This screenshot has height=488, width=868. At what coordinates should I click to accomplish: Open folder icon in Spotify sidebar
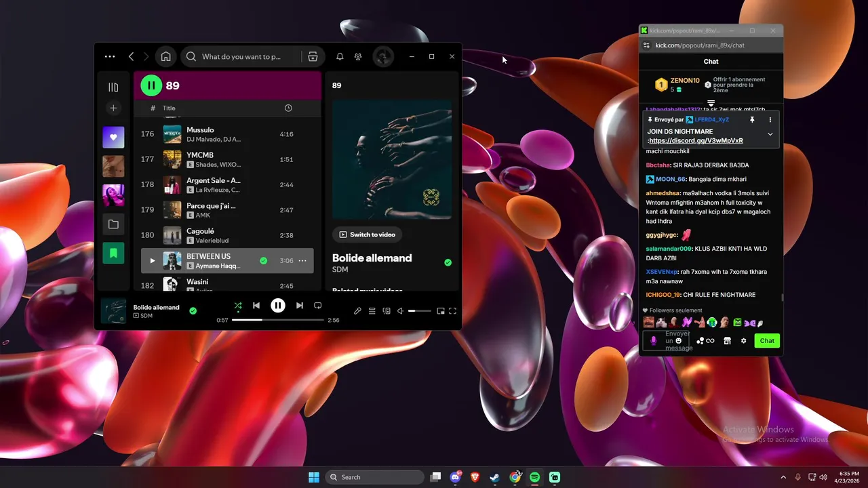[113, 224]
